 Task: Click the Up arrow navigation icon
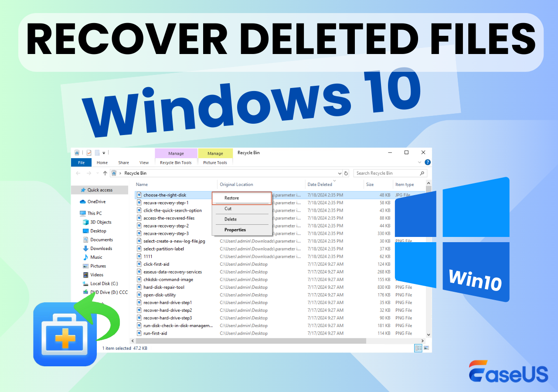[105, 173]
